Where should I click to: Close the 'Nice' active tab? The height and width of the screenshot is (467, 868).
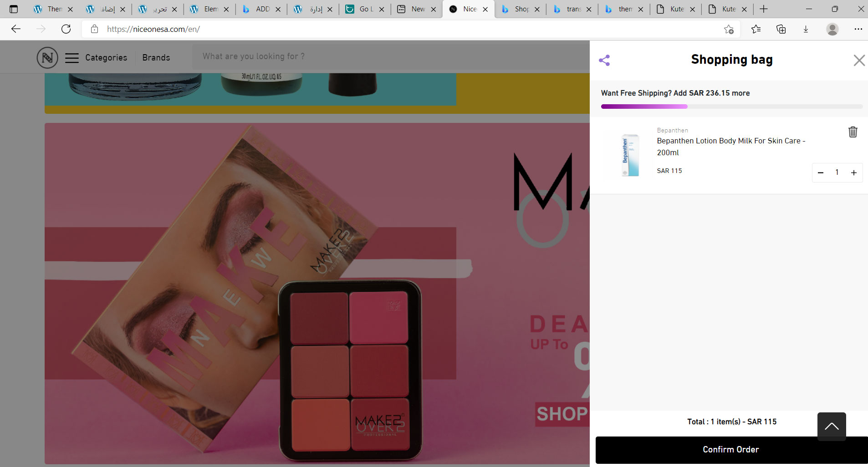[x=485, y=9]
